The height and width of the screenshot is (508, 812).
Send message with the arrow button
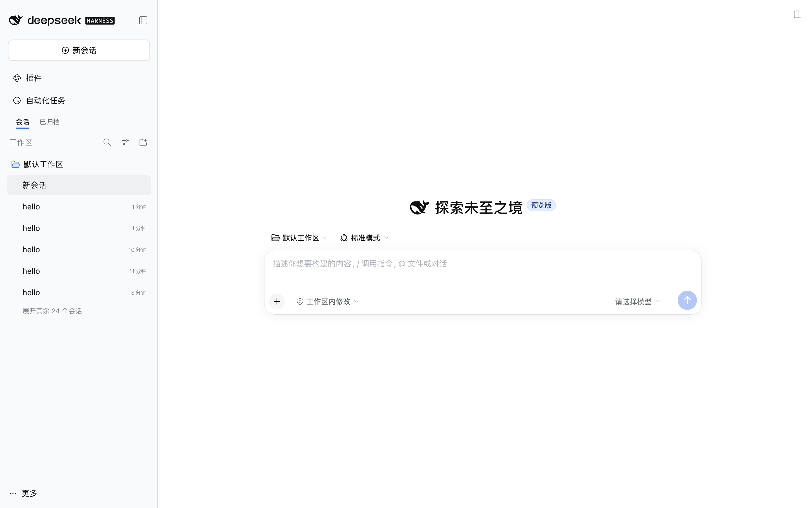(687, 300)
